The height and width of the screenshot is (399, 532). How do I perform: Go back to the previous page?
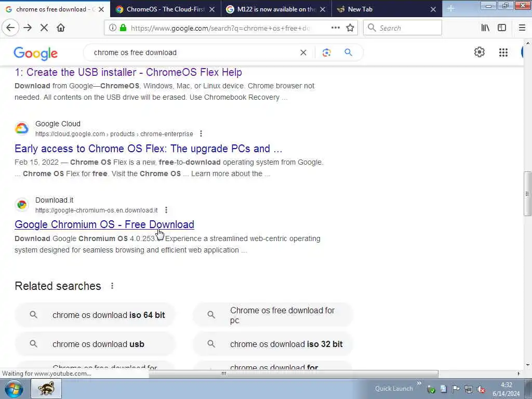coord(10,28)
